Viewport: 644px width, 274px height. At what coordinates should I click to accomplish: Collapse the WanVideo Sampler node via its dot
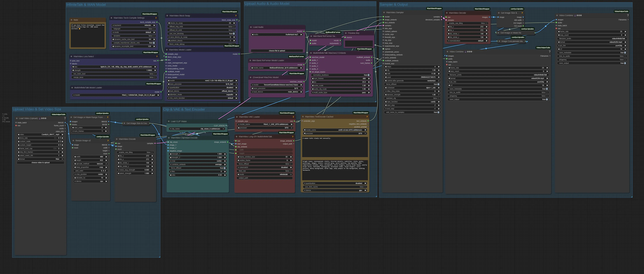[384, 13]
